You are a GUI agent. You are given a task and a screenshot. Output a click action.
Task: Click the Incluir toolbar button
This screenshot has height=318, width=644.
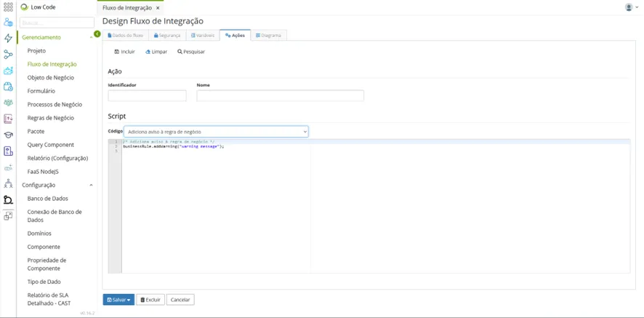124,52
